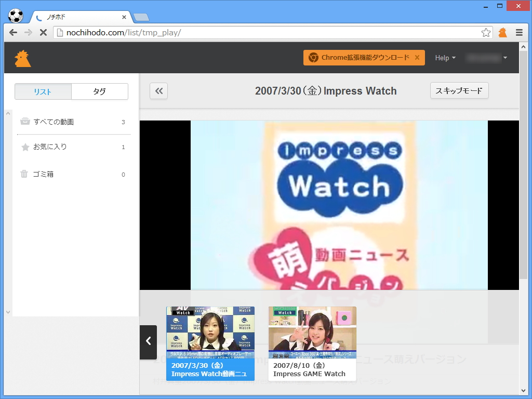Enable スキップモード

[459, 90]
